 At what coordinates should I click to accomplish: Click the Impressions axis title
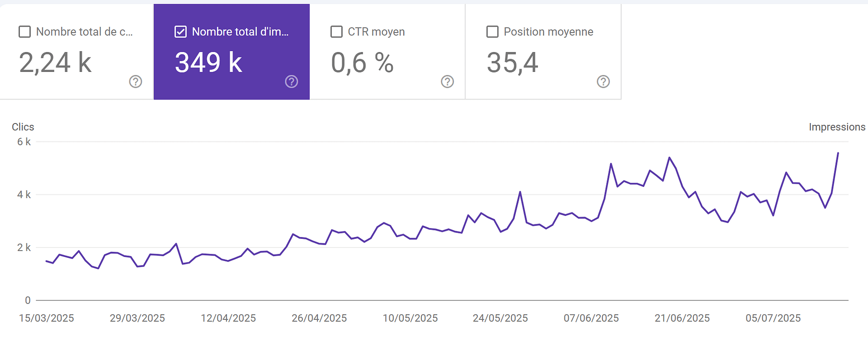[x=837, y=127]
